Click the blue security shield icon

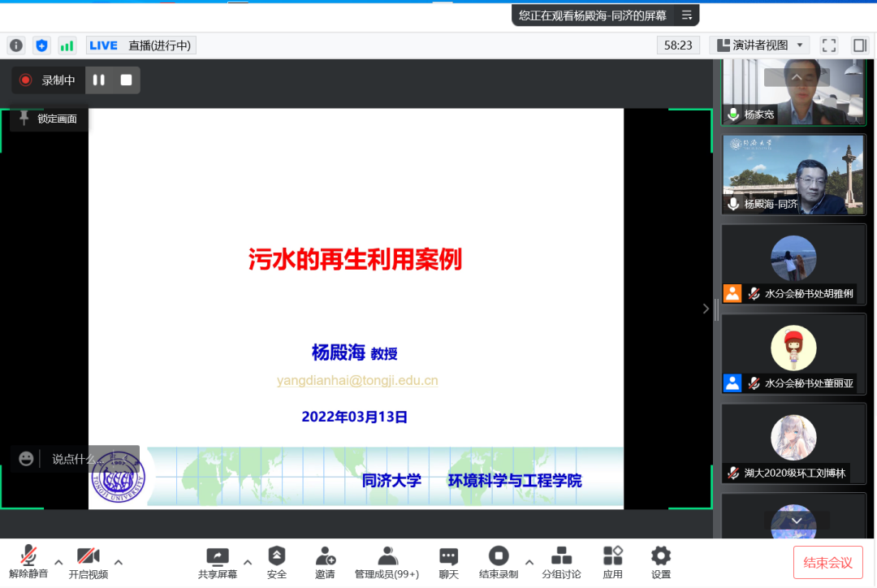(x=41, y=45)
